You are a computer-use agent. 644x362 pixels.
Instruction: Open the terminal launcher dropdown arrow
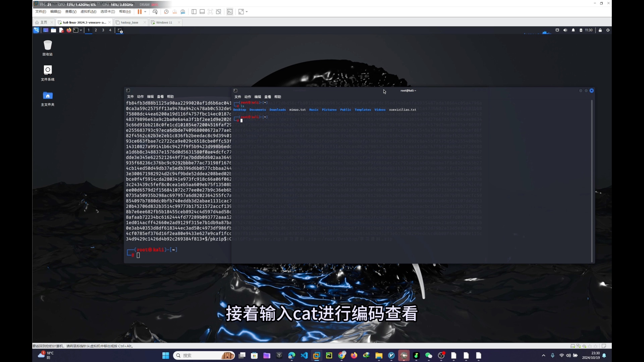81,30
